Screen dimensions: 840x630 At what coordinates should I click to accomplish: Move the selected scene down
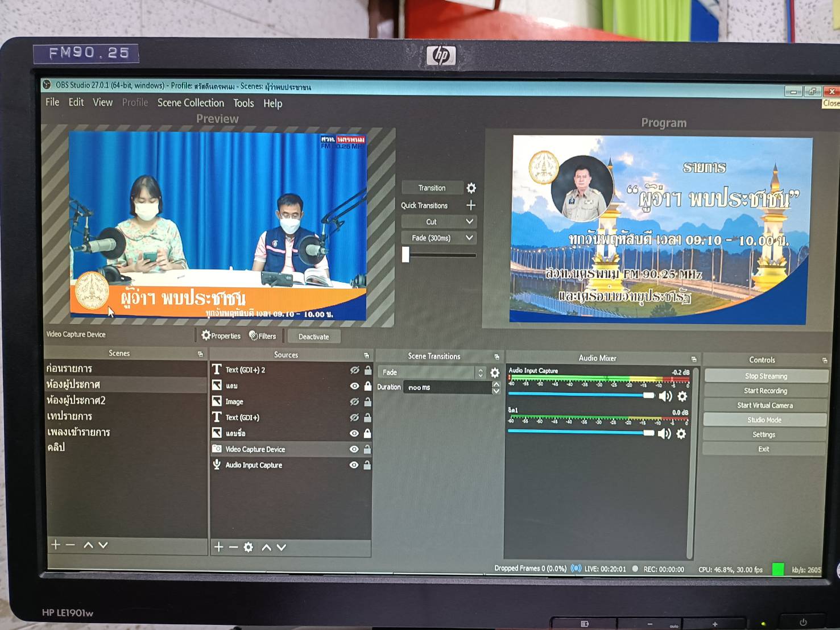pos(103,545)
